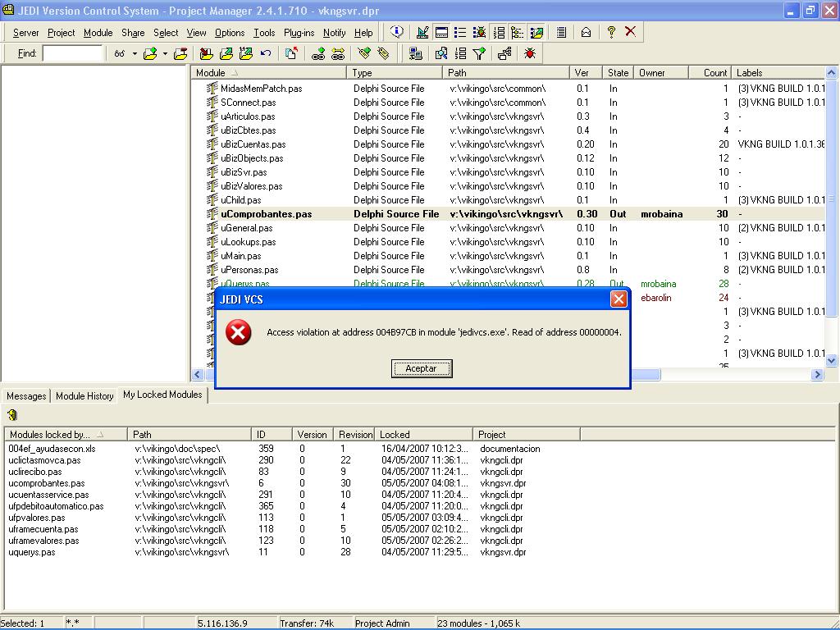
Task: Toggle the list-with-green-arrow button in top toolbar
Action: coord(536,32)
